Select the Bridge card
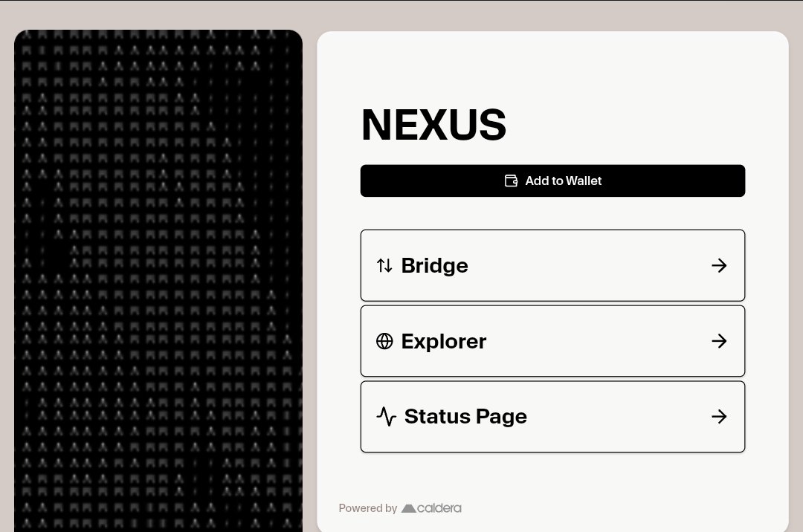Image resolution: width=803 pixels, height=532 pixels. tap(552, 265)
